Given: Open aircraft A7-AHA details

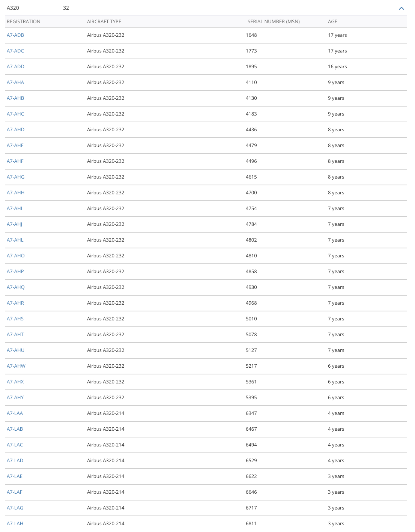Looking at the screenshot, I should point(15,83).
